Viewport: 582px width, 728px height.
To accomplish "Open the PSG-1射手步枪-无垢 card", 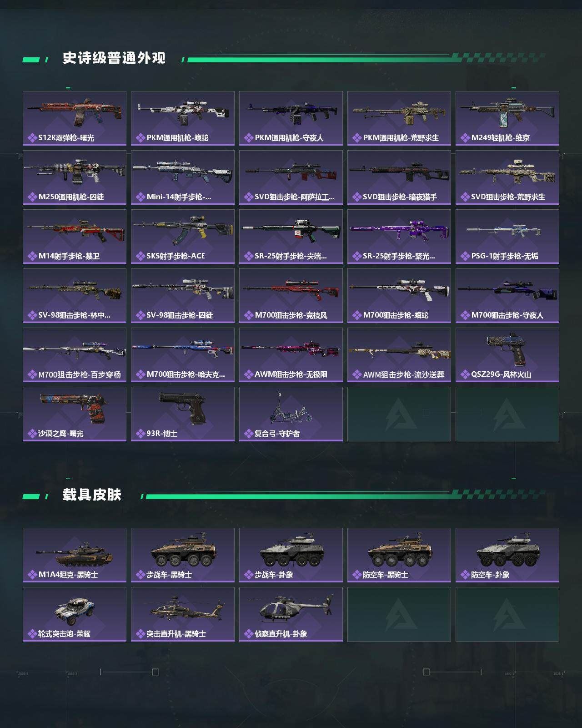I will pyautogui.click(x=507, y=237).
